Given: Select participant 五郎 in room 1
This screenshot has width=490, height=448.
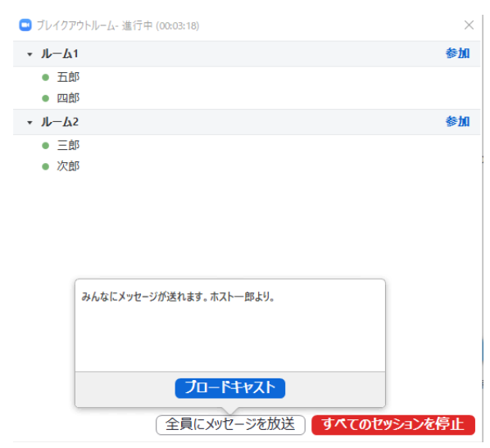Looking at the screenshot, I should coord(68,77).
